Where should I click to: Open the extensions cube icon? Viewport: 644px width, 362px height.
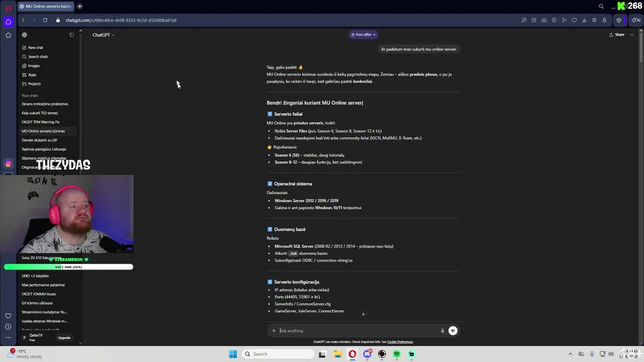pyautogui.click(x=619, y=20)
